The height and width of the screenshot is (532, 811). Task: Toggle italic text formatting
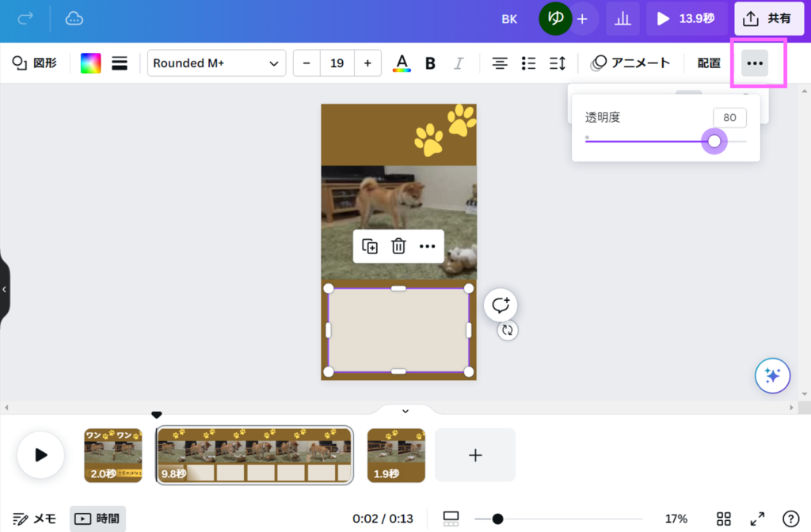[x=458, y=63]
